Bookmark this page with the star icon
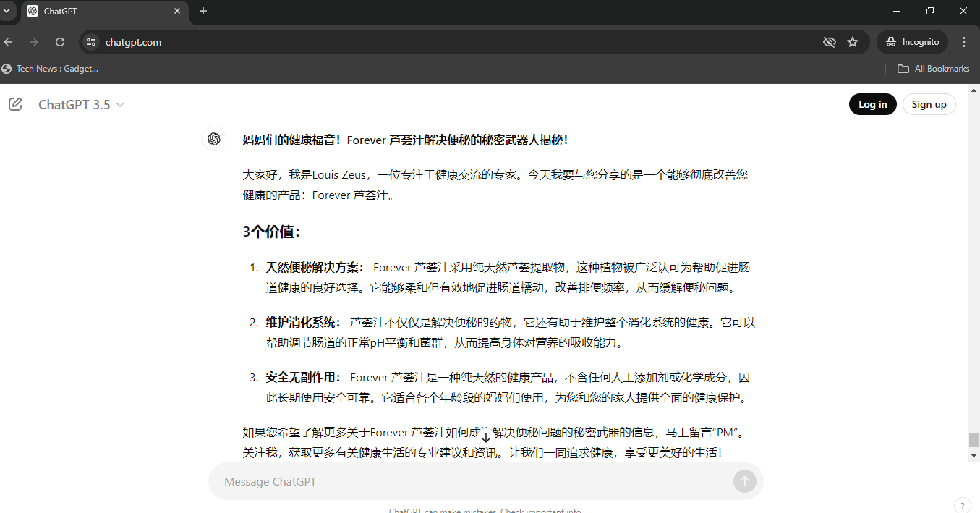Screen dimensions: 980x513 (853, 42)
